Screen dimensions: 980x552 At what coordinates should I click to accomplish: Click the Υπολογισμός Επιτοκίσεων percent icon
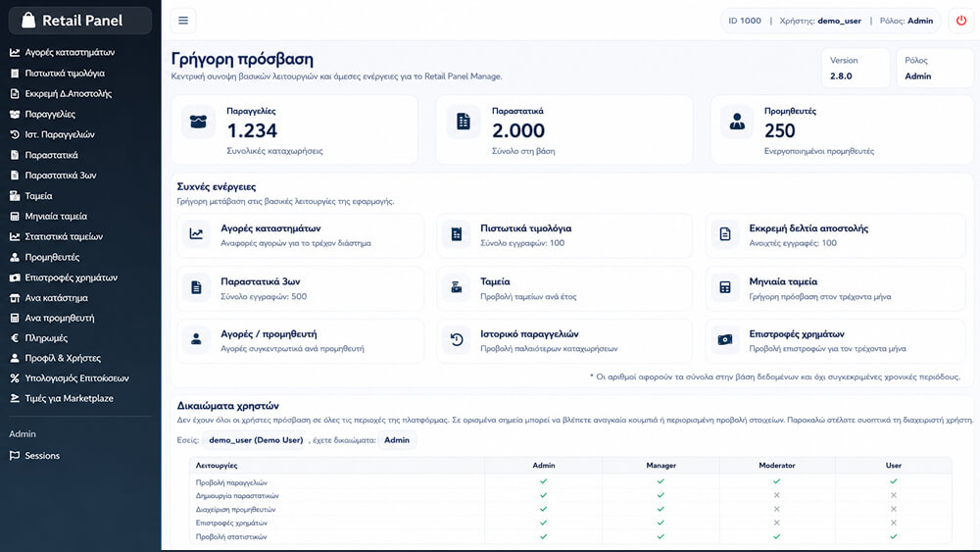(x=15, y=378)
